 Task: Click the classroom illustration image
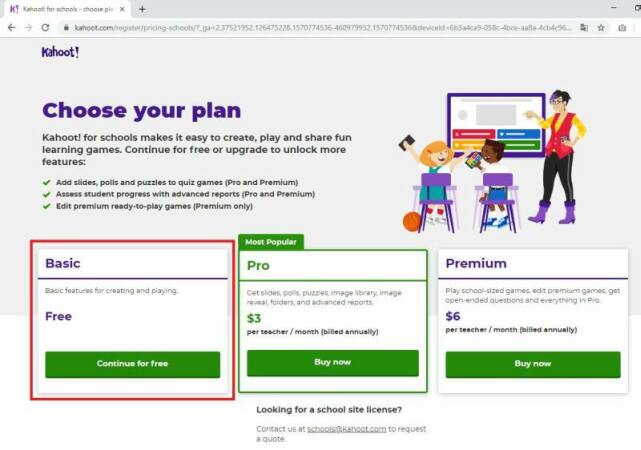point(493,161)
